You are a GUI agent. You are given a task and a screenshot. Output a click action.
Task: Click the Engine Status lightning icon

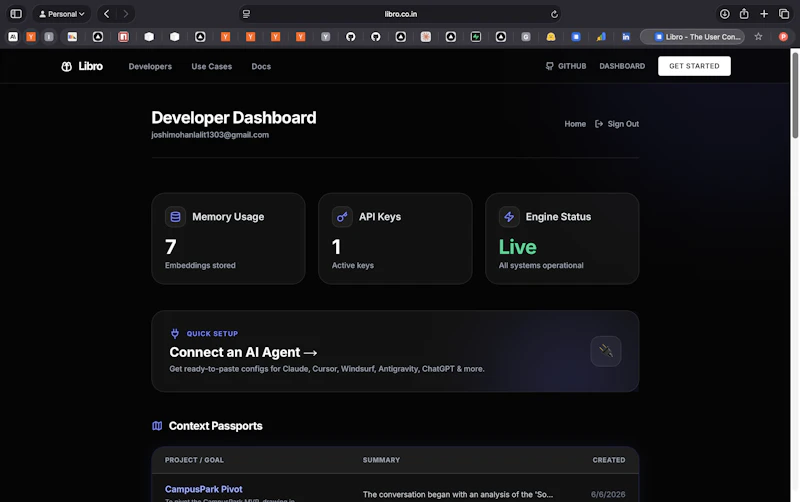click(509, 217)
